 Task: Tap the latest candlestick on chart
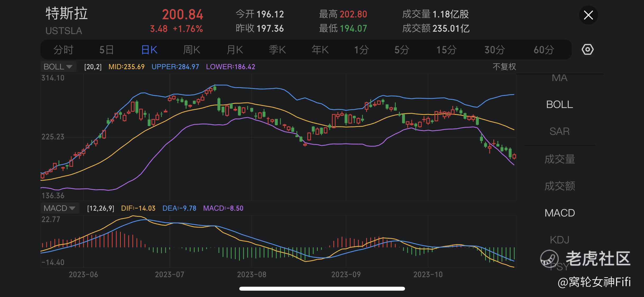point(514,156)
